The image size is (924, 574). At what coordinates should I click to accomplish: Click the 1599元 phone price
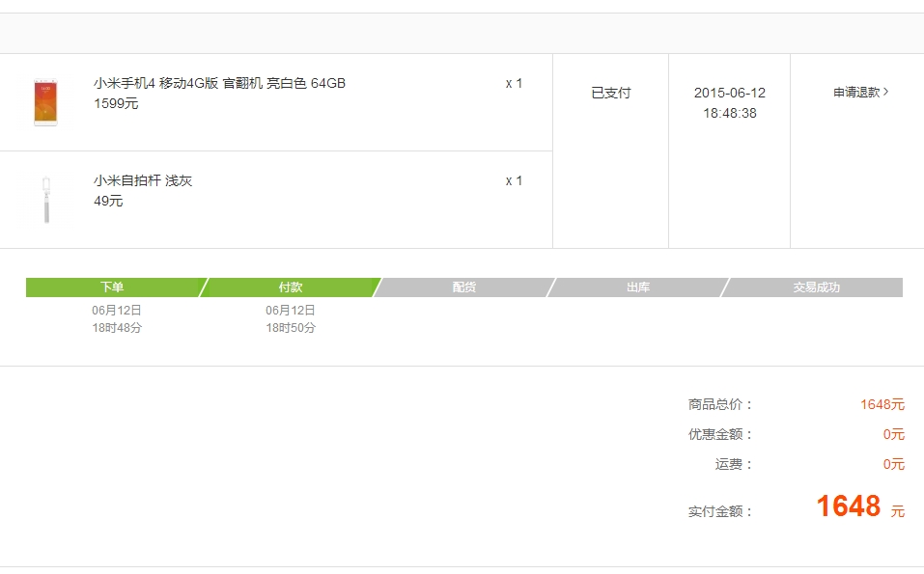[x=116, y=103]
